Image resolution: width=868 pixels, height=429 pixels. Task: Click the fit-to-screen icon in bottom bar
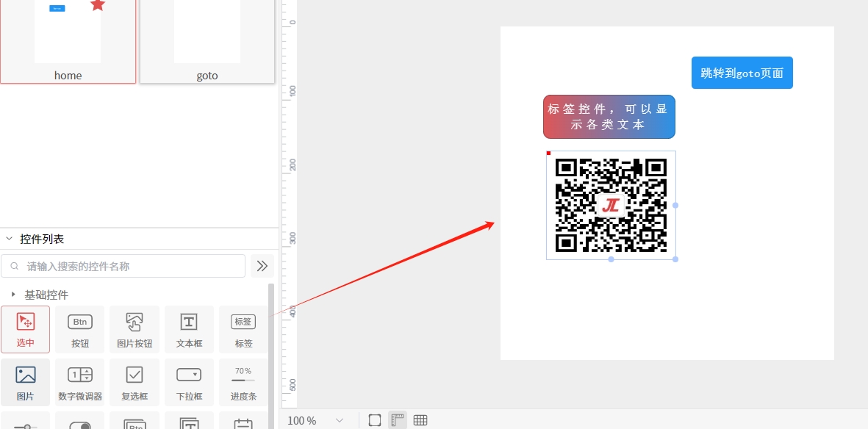375,420
